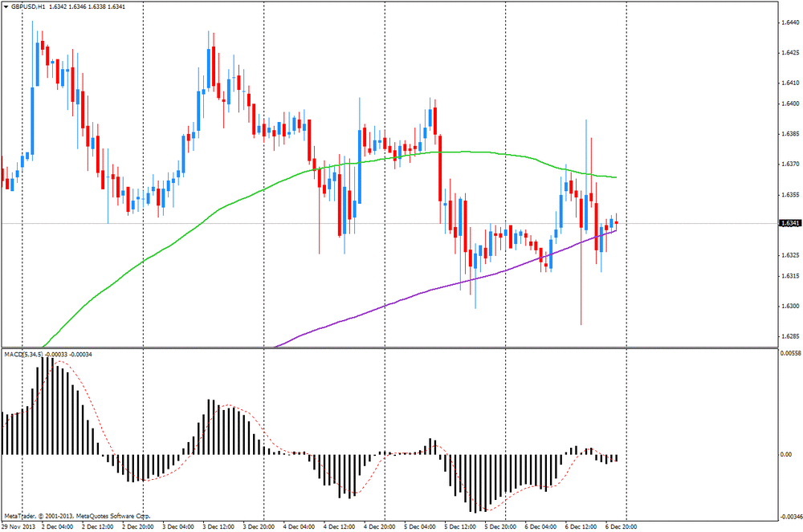
Task: Click the 1.6285 price scale label
Action: coord(789,336)
